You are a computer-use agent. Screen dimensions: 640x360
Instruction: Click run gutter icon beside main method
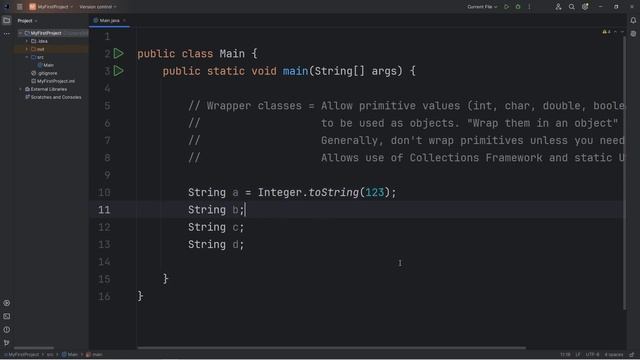click(x=118, y=71)
